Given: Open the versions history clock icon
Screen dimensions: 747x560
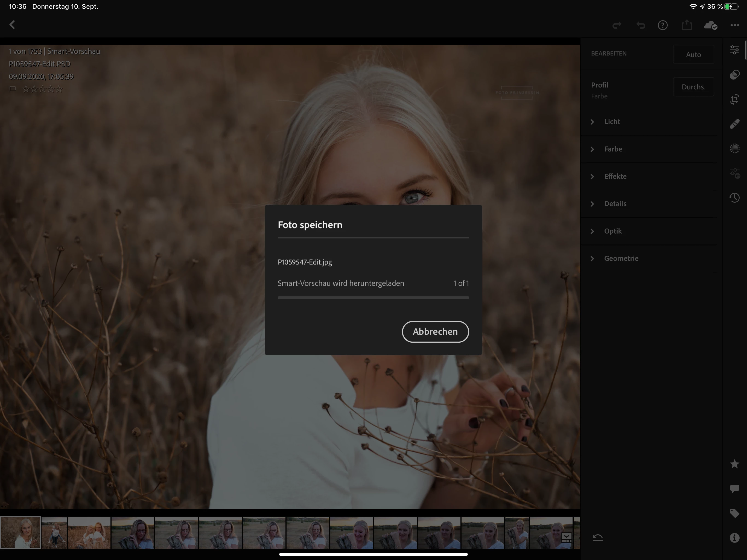Looking at the screenshot, I should 734,198.
